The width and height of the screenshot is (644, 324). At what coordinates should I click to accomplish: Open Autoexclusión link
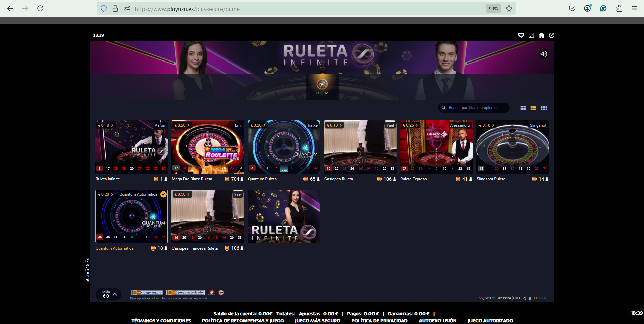(438, 321)
